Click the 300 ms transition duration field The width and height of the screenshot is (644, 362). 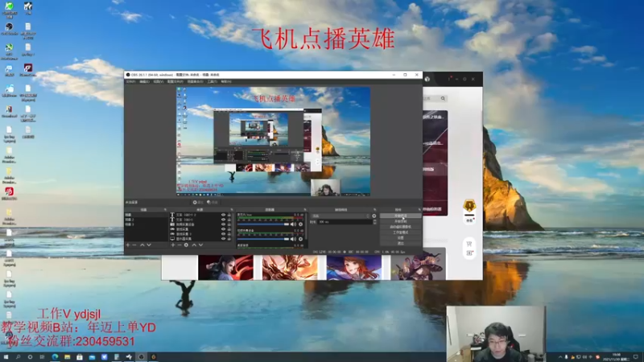click(x=345, y=222)
